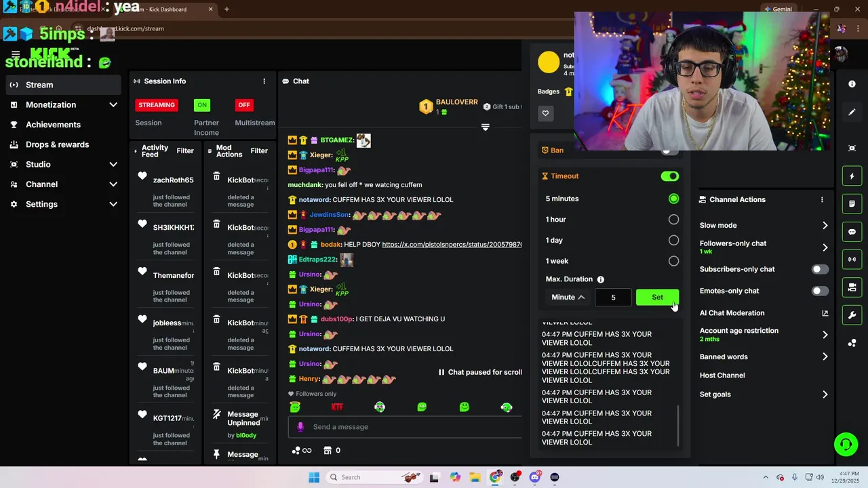Click the shop icon below the chat input
868x488 pixels.
click(x=328, y=450)
